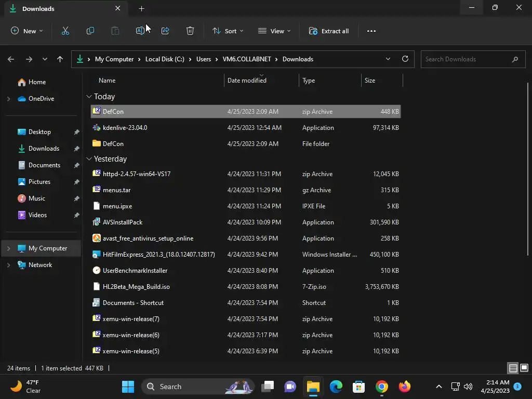Refresh the Downloads folder view

point(405,59)
